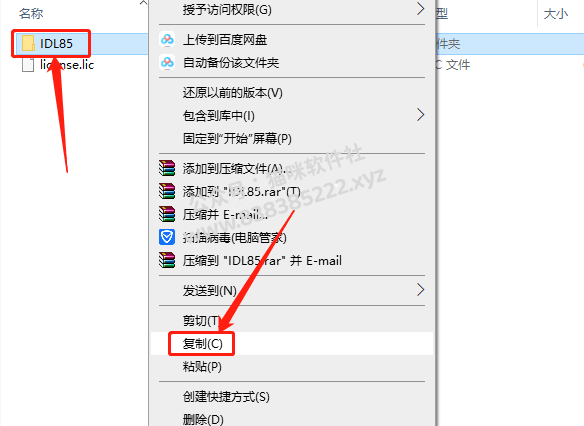Click WinRAR icon beside 压缩到 IDL85.rar 并 E-mail

coord(167,260)
